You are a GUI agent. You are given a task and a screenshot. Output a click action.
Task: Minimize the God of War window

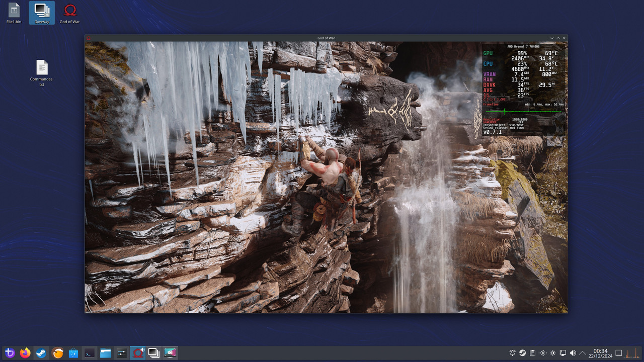pos(552,38)
